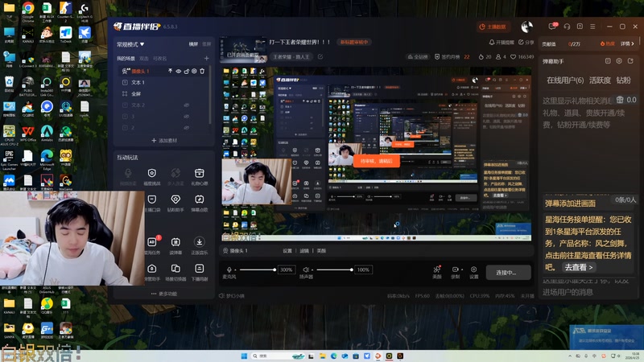Toggle visibility eye of 摄像头 1

pos(178,71)
